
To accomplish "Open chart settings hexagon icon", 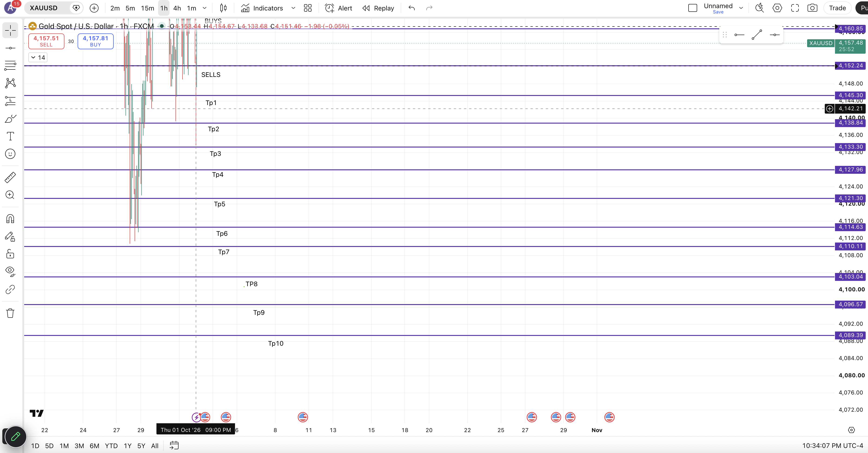I will click(x=777, y=8).
